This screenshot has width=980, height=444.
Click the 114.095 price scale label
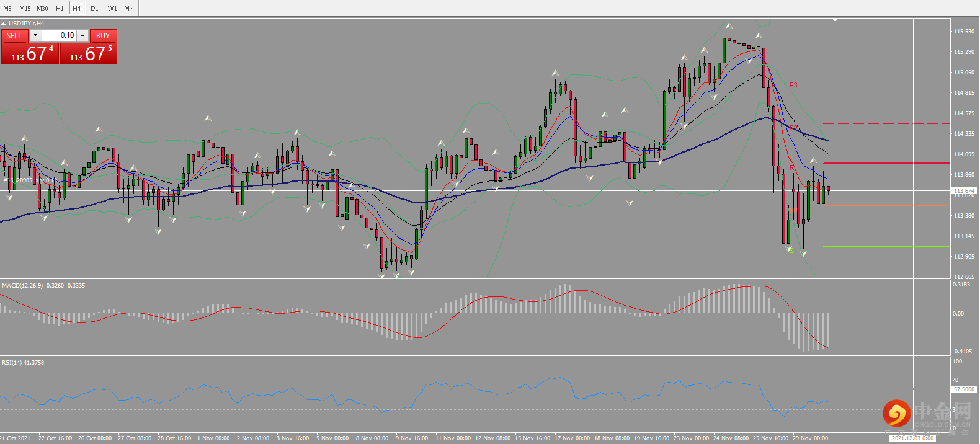[964, 154]
